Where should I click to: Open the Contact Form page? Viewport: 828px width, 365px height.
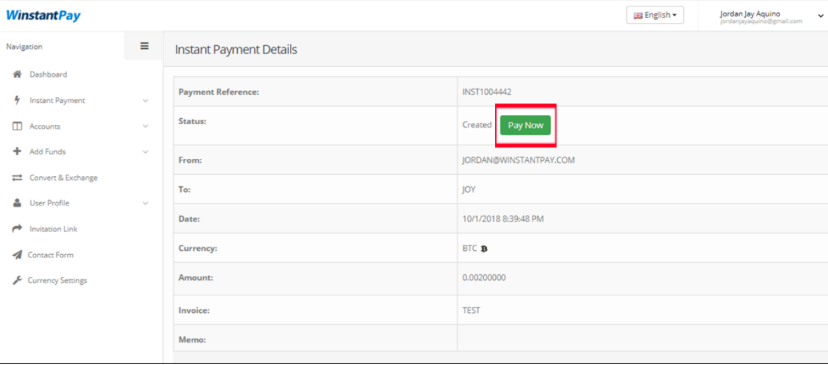[51, 255]
